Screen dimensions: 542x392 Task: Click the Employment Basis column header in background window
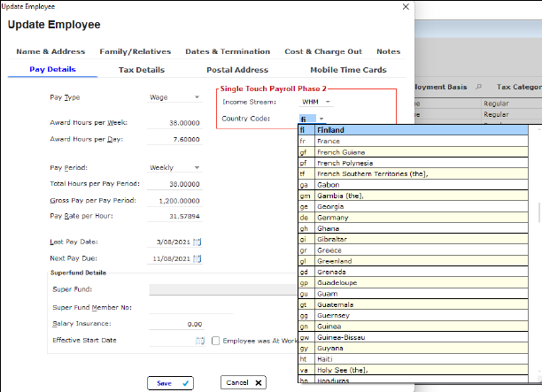[x=441, y=87]
